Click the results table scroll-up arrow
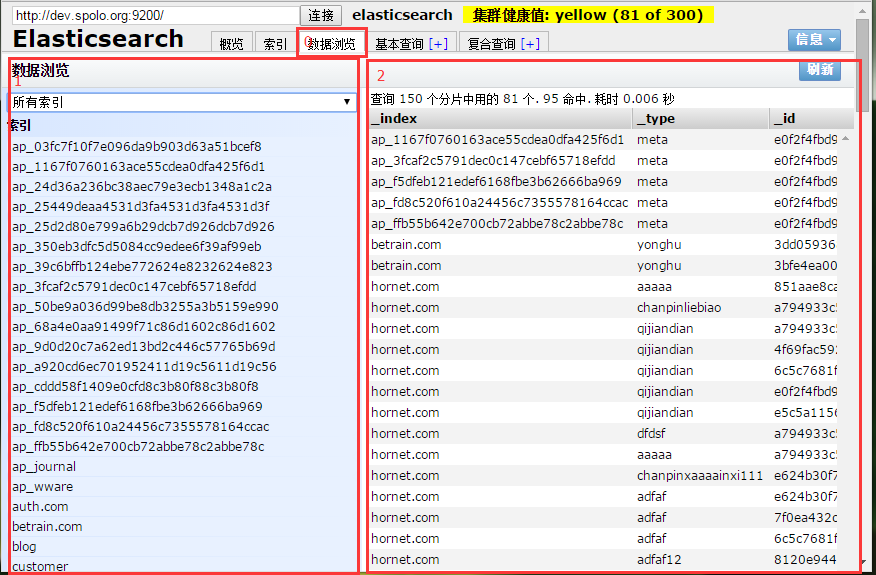This screenshot has width=876, height=575. 846,138
